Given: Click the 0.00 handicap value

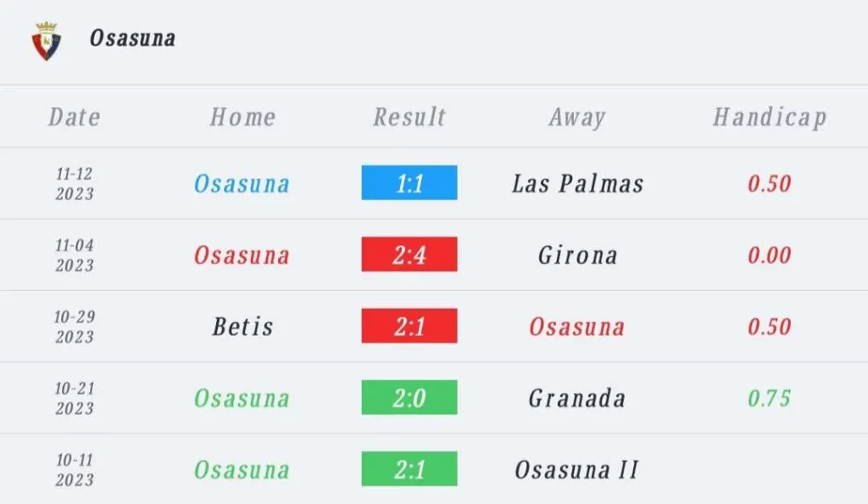Looking at the screenshot, I should 769,255.
